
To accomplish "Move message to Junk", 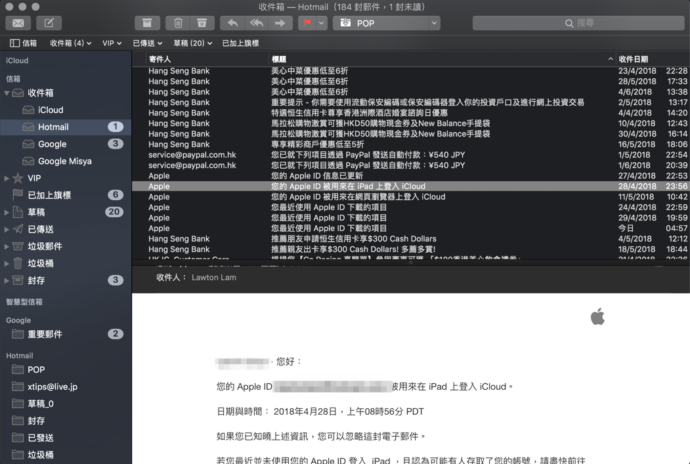I will [202, 23].
